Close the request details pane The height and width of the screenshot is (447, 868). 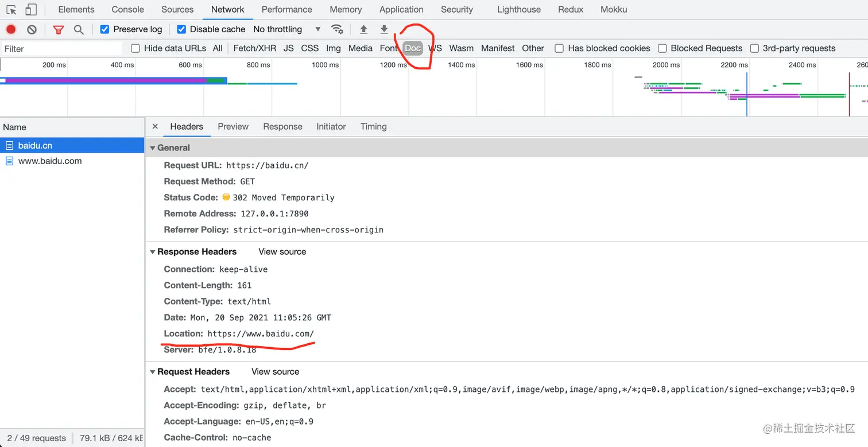coord(155,126)
